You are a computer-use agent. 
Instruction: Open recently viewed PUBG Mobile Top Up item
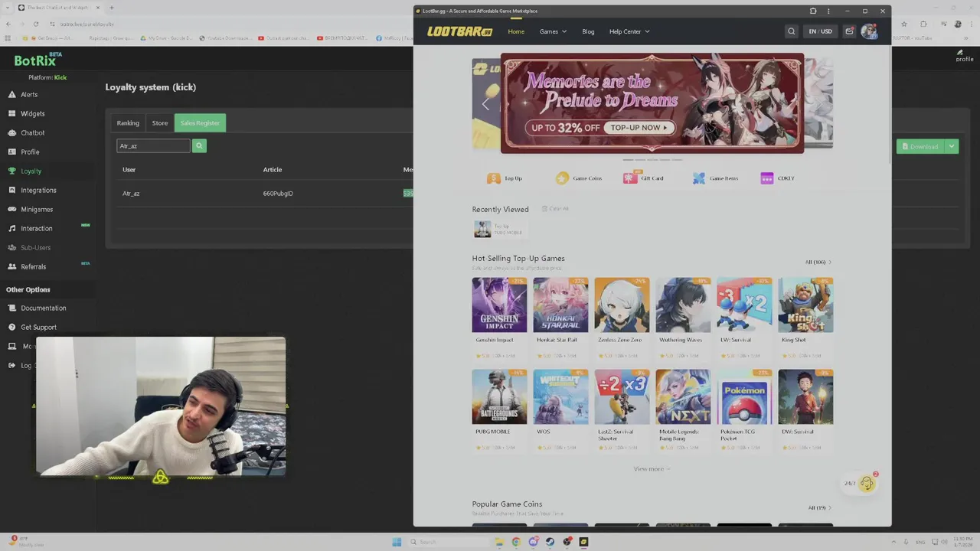(498, 229)
